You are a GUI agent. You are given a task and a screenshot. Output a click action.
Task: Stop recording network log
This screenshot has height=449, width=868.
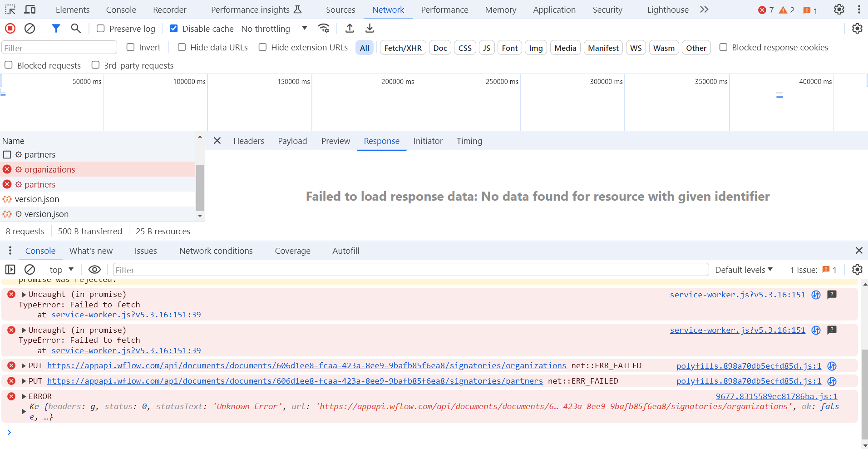10,28
